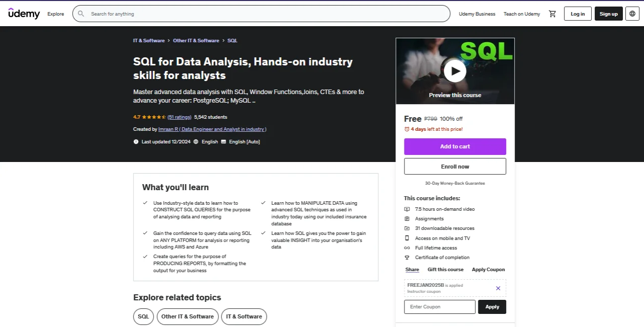Click the 4.7 rating number
The height and width of the screenshot is (327, 644).
[137, 117]
